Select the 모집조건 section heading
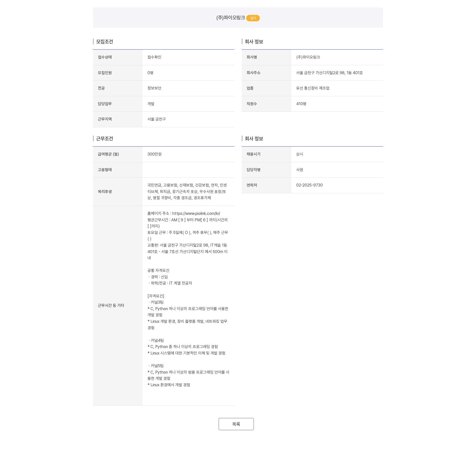The image size is (476, 450). pyautogui.click(x=105, y=41)
